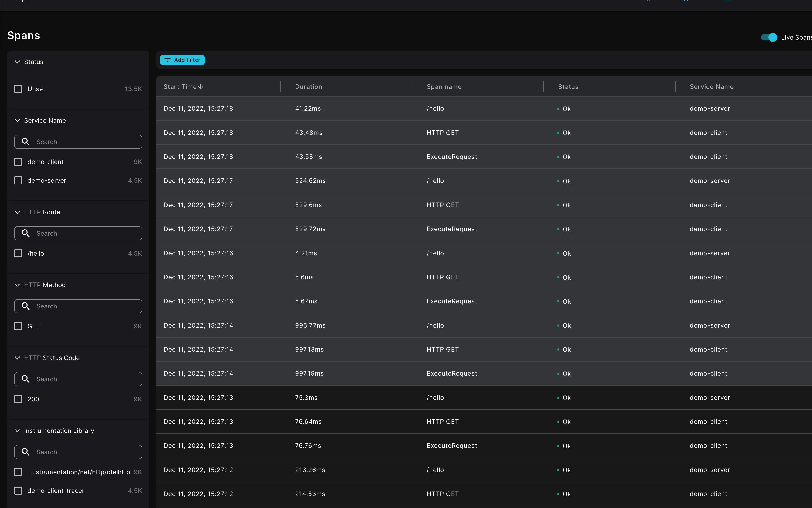Check the GET method checkbox

(x=18, y=326)
